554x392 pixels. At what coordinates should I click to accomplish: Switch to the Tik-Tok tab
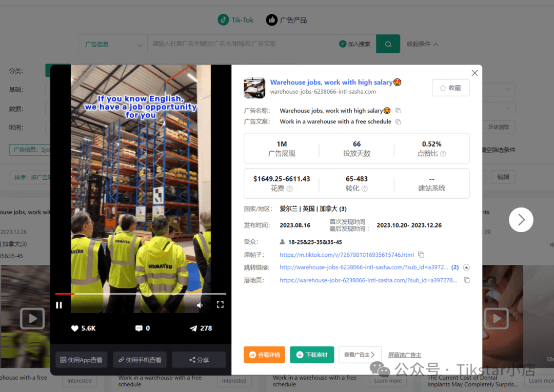pyautogui.click(x=235, y=20)
